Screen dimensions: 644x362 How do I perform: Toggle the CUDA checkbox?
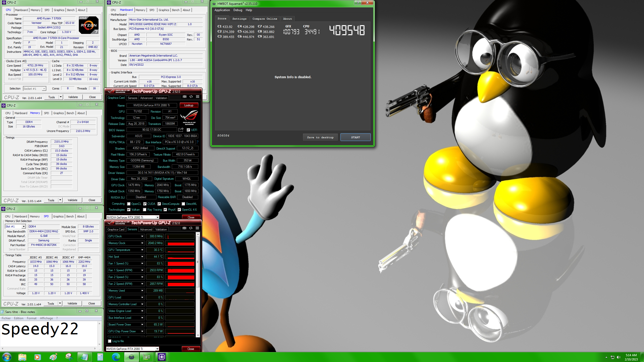pos(145,204)
